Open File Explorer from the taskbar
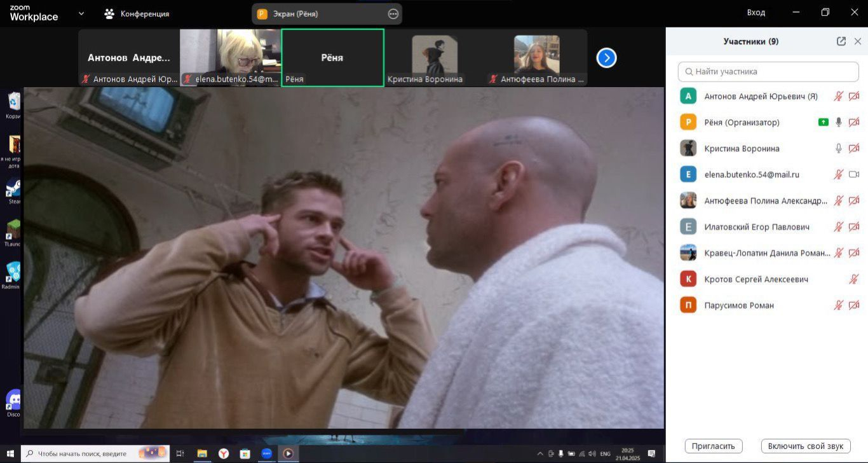The width and height of the screenshot is (868, 463). pos(202,453)
